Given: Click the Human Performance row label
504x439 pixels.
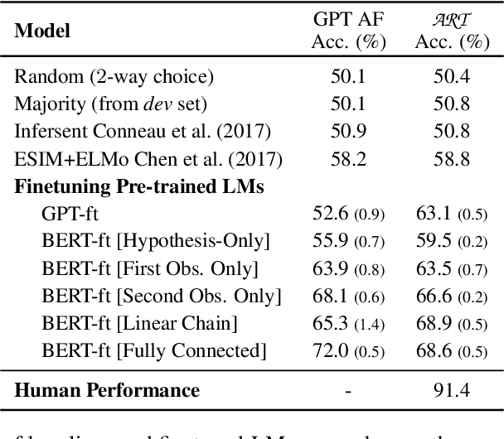Looking at the screenshot, I should point(107,389).
